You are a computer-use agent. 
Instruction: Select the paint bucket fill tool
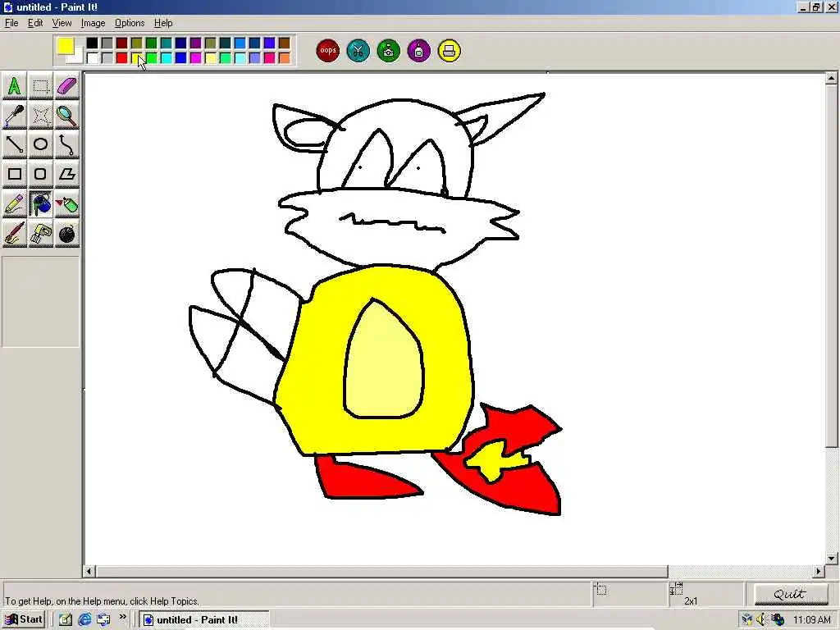(x=41, y=204)
